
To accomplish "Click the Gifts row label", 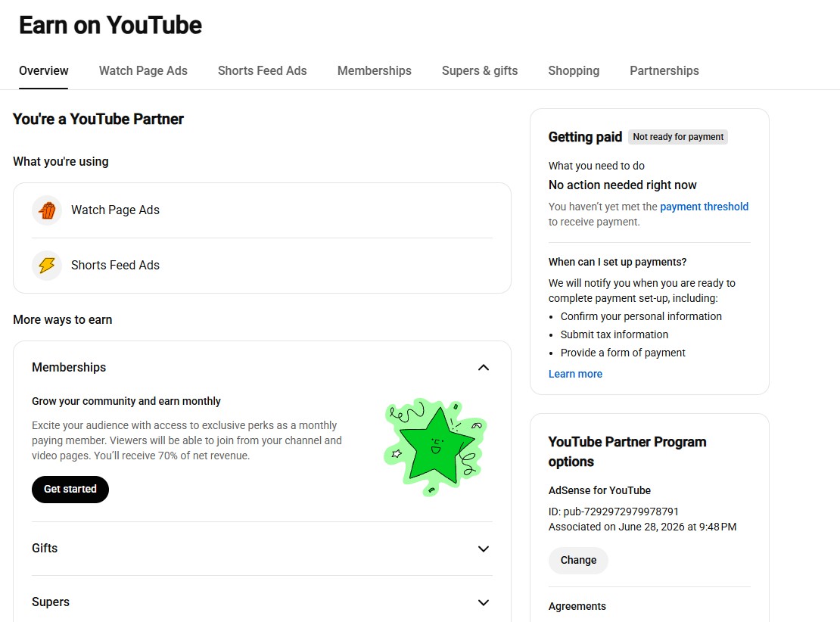I will pyautogui.click(x=45, y=548).
